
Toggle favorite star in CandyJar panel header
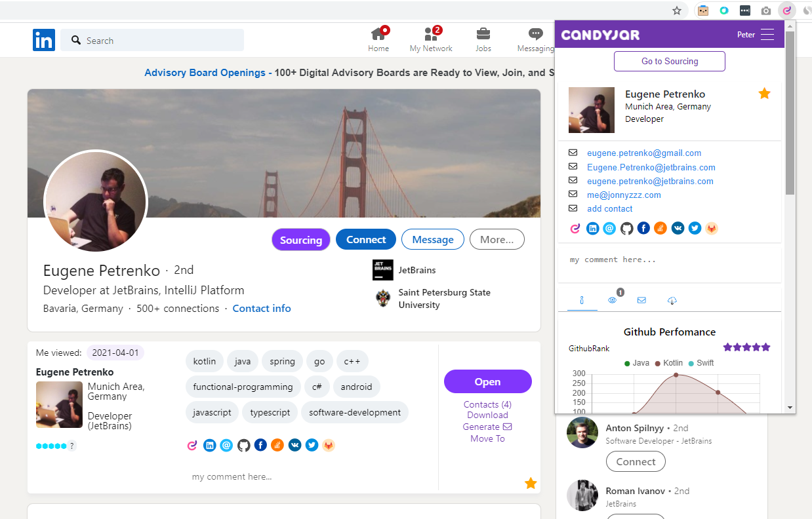click(x=764, y=94)
